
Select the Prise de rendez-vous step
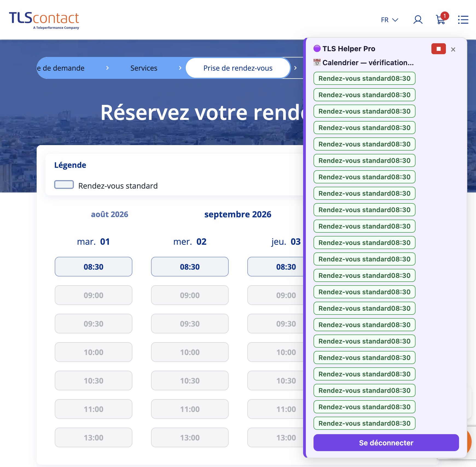click(238, 68)
